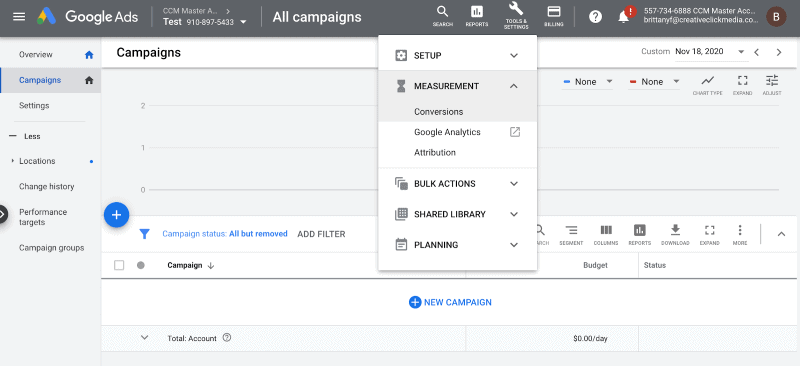Click Campaign status: All but removed filter
Screen dimensions: 800x366
224,234
